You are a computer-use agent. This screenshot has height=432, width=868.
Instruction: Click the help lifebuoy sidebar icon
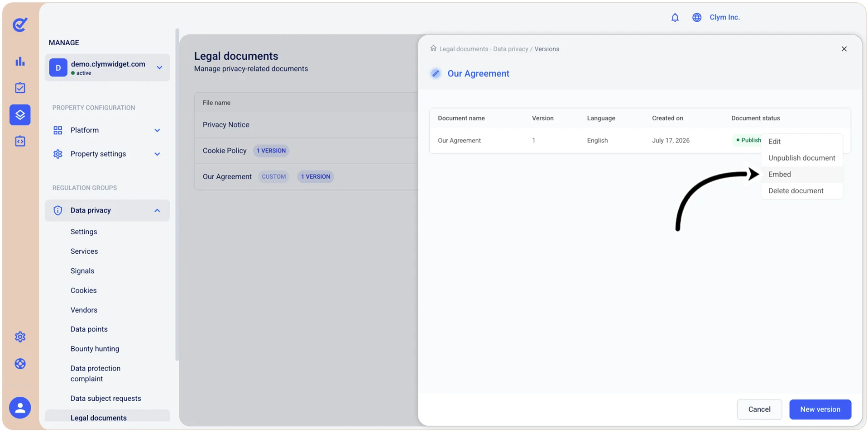tap(20, 364)
